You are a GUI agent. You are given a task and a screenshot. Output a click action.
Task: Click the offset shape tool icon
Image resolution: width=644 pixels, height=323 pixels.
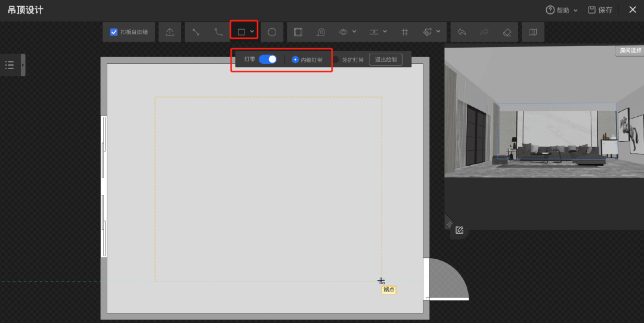(321, 32)
